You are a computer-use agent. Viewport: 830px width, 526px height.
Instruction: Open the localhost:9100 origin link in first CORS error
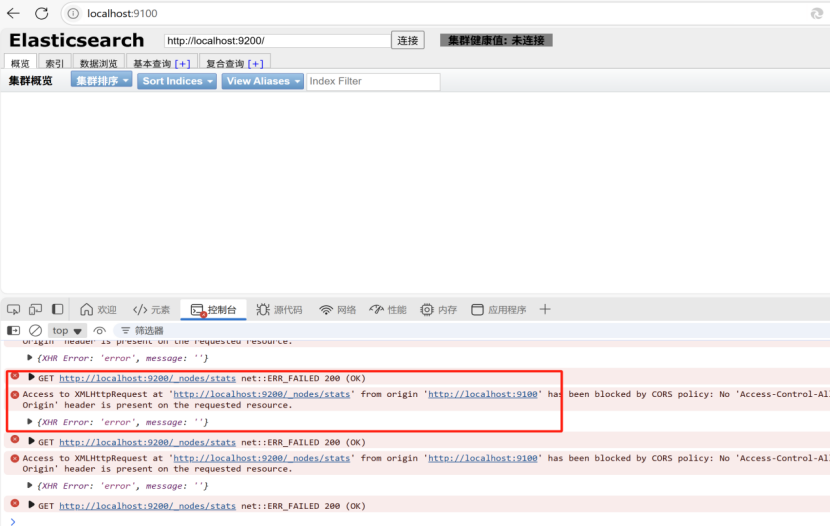(x=482, y=394)
